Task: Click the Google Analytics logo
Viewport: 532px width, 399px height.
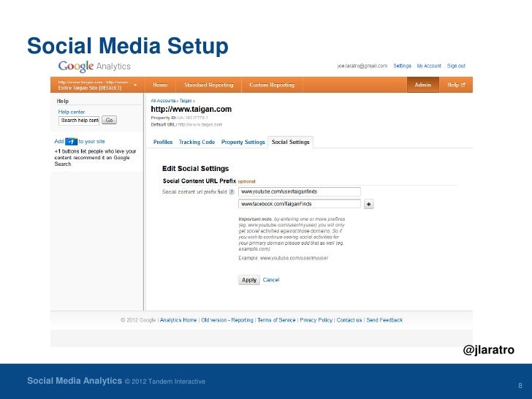Action: [x=94, y=66]
